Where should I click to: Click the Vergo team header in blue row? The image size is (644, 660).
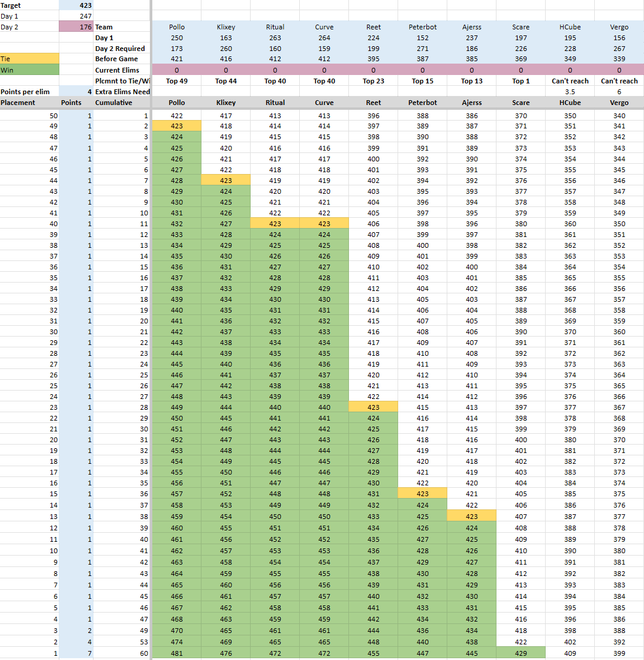[x=619, y=27]
